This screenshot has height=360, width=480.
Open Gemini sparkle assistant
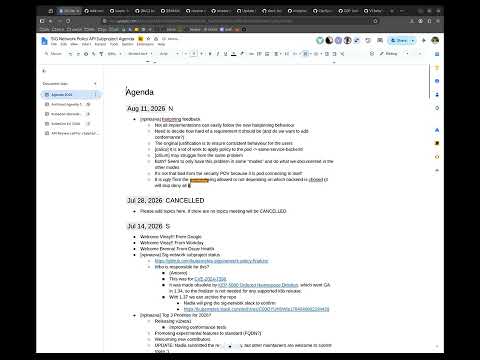coord(424,40)
